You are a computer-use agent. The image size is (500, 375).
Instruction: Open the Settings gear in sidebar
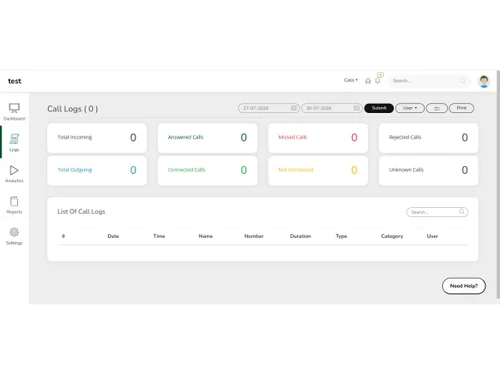coord(14,236)
